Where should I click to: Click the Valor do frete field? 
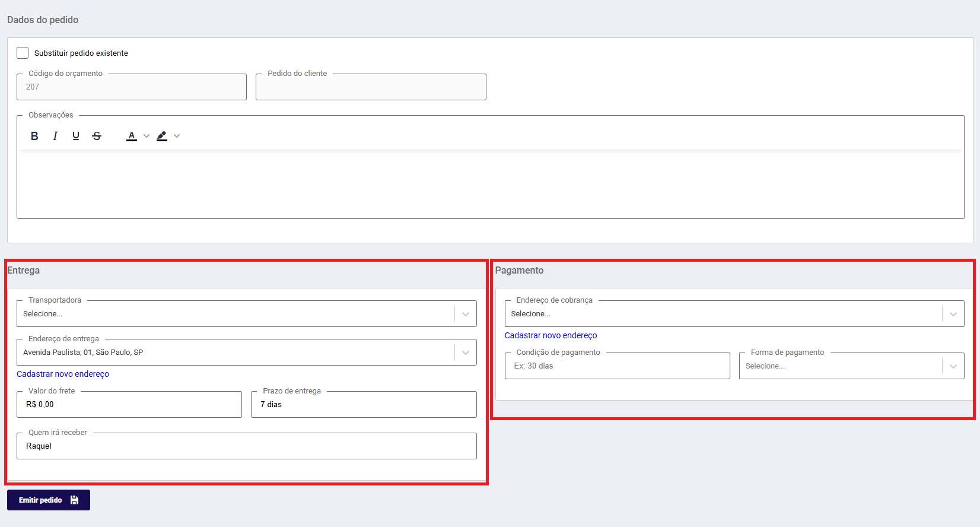point(129,404)
